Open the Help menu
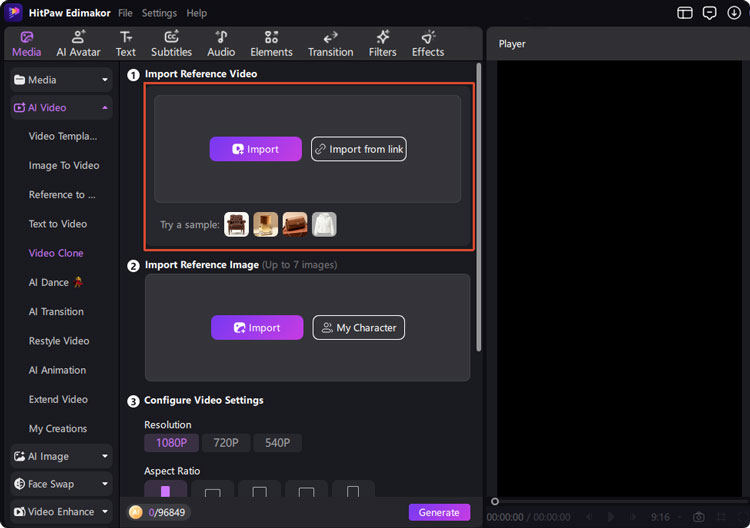Image resolution: width=750 pixels, height=528 pixels. pos(197,13)
